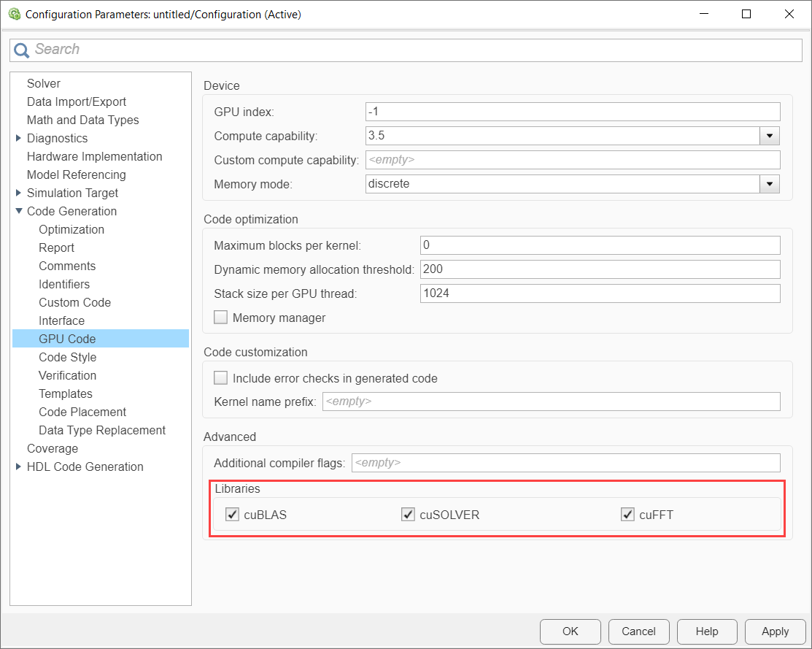Screen dimensions: 812x649
Task: Open the Memory mode dropdown
Action: [769, 184]
